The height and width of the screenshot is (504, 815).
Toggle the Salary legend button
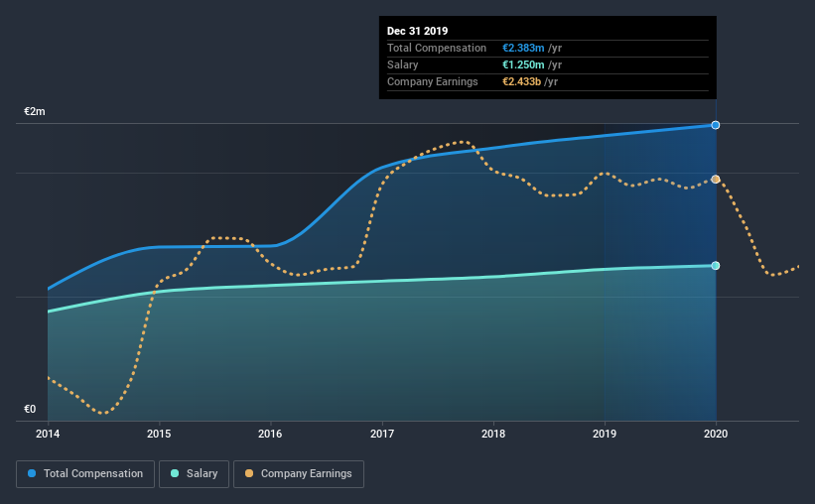(x=194, y=474)
